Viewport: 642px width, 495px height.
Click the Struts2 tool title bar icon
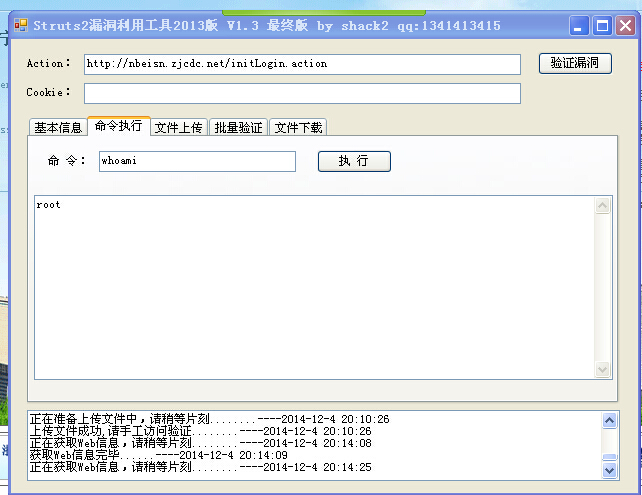(21, 25)
